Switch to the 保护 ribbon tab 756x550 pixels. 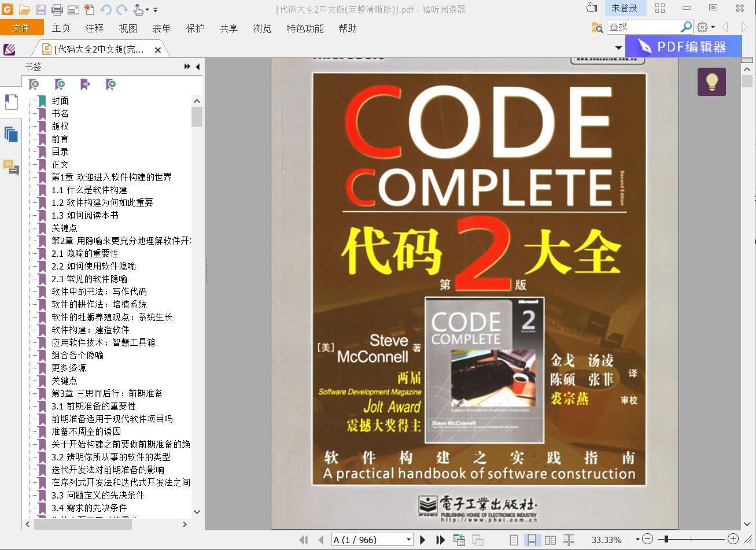click(195, 28)
